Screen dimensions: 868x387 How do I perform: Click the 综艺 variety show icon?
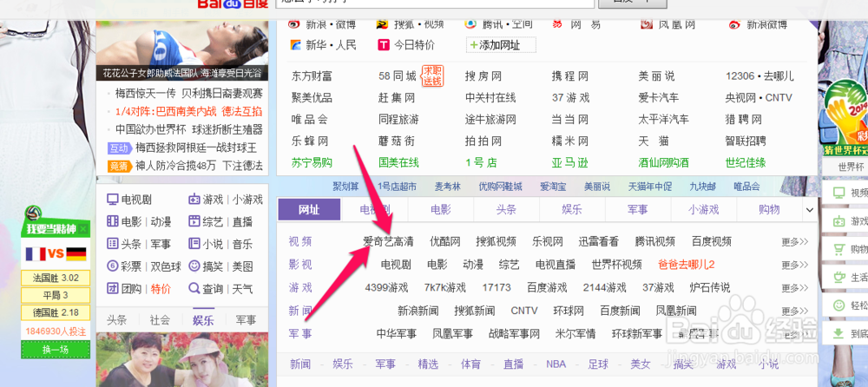194,221
